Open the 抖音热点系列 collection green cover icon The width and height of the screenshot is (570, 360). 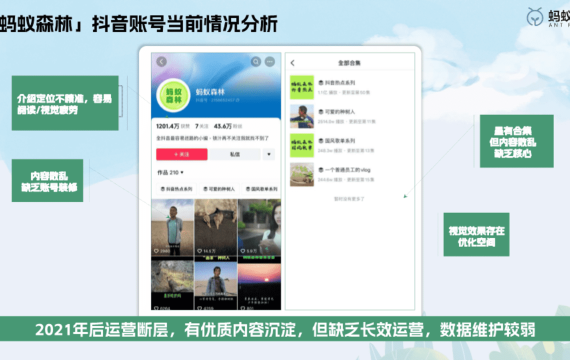pyautogui.click(x=302, y=87)
